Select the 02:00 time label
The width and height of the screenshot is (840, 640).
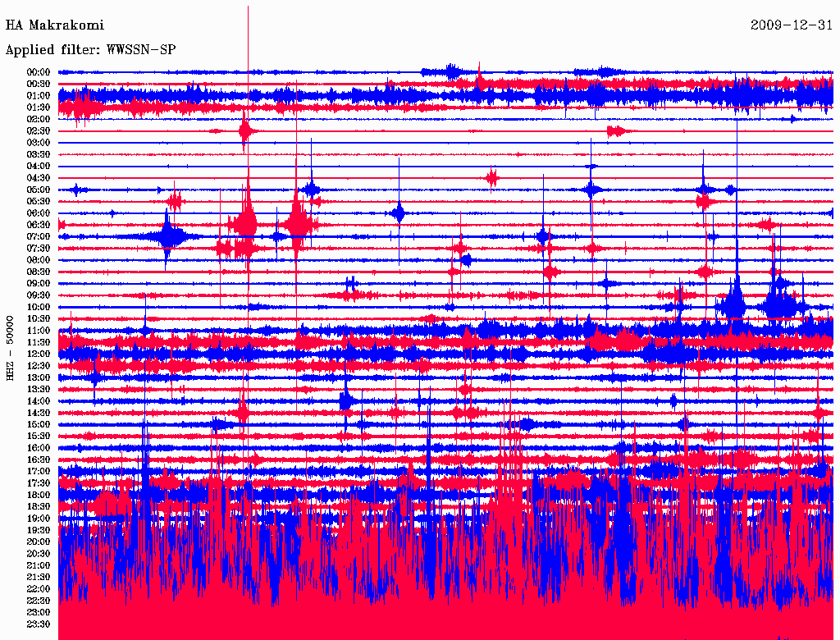point(39,119)
